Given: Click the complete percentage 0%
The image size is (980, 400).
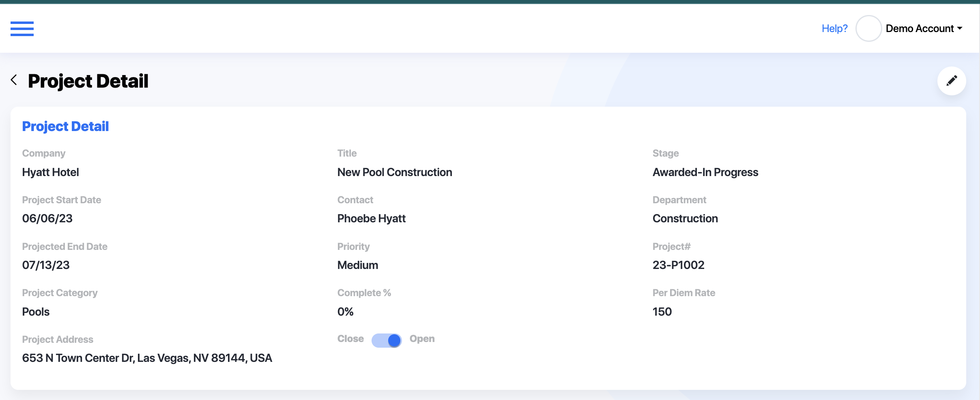Looking at the screenshot, I should (x=346, y=312).
